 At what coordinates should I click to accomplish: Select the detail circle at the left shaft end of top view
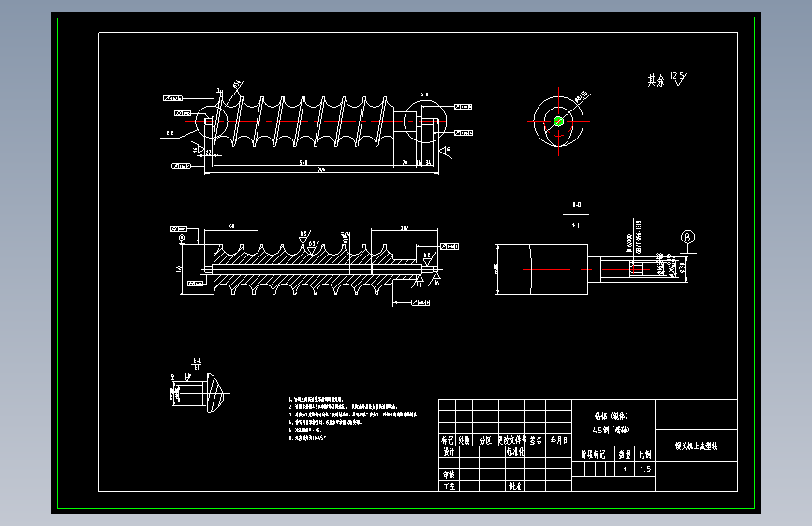pyautogui.click(x=212, y=122)
